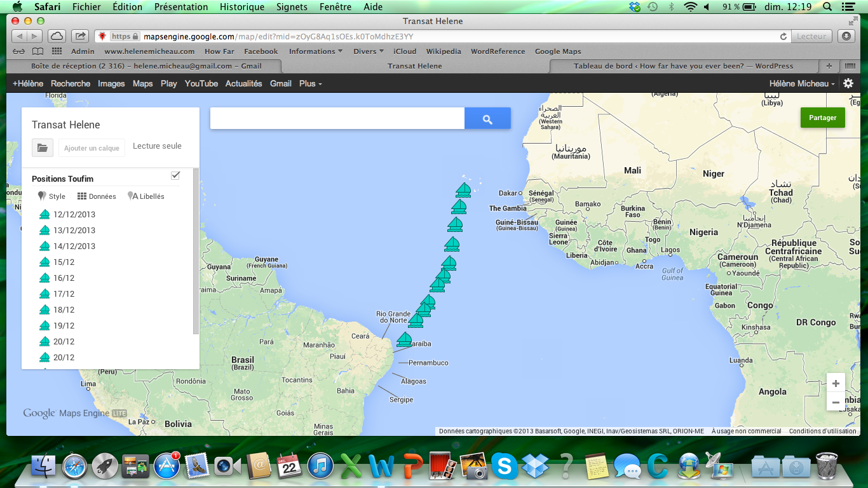The width and height of the screenshot is (868, 488).
Task: Open the Édition menu
Action: pos(128,7)
